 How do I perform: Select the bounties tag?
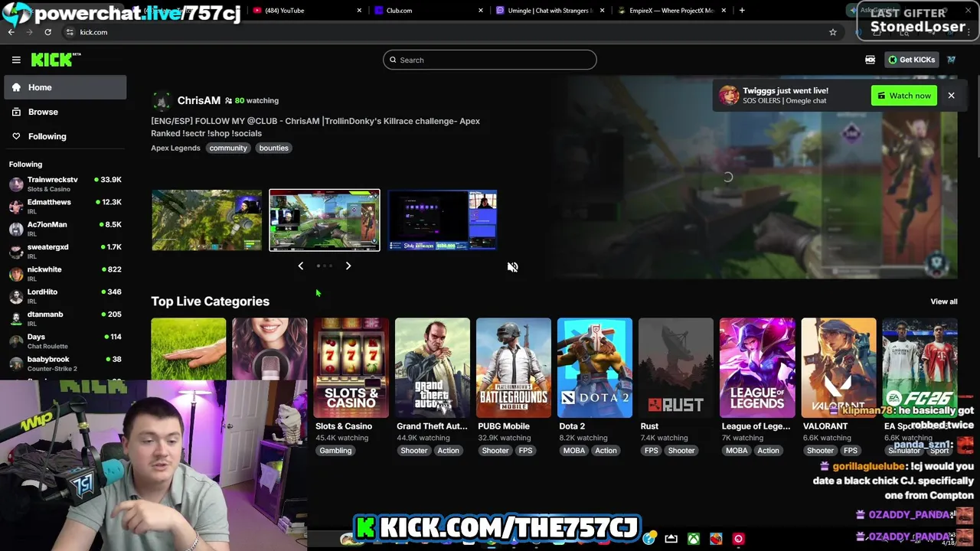pyautogui.click(x=273, y=148)
